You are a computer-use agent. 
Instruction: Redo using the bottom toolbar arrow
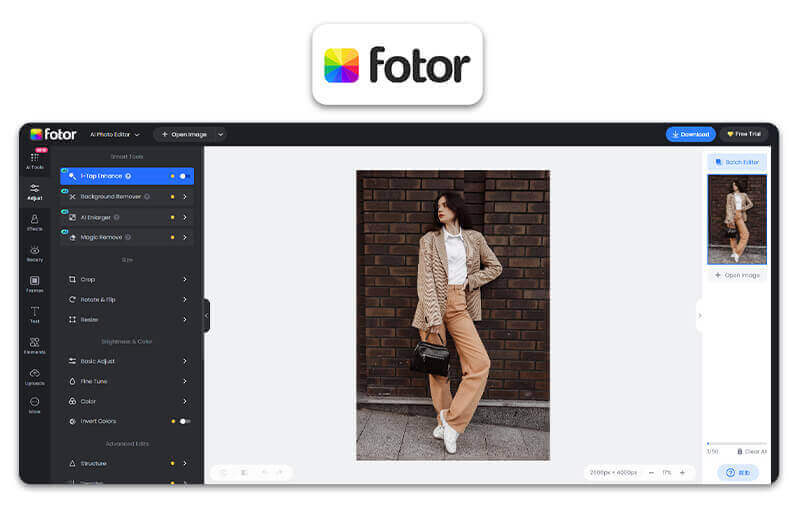[280, 473]
